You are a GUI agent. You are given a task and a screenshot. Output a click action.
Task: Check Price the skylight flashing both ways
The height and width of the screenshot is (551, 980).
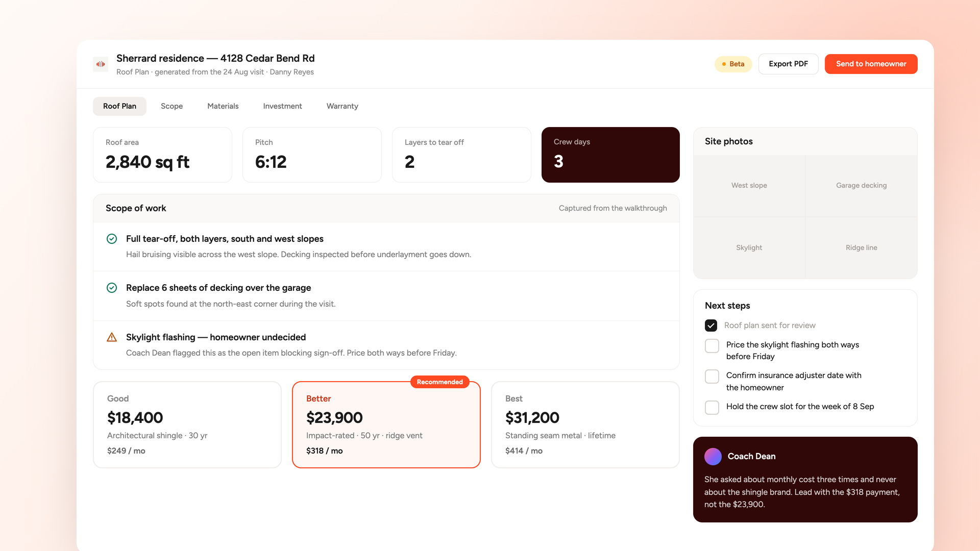click(712, 346)
